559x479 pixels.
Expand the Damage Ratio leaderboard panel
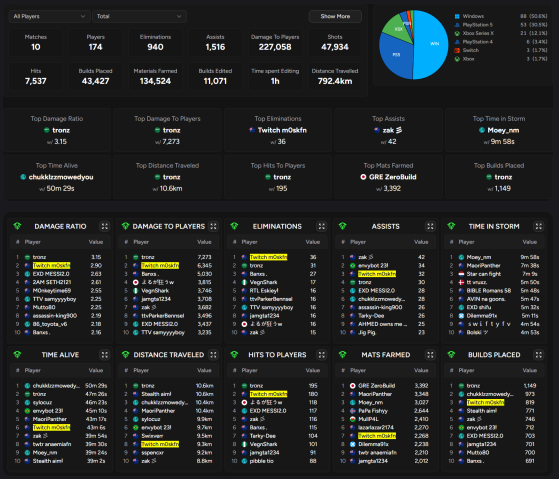(104, 226)
